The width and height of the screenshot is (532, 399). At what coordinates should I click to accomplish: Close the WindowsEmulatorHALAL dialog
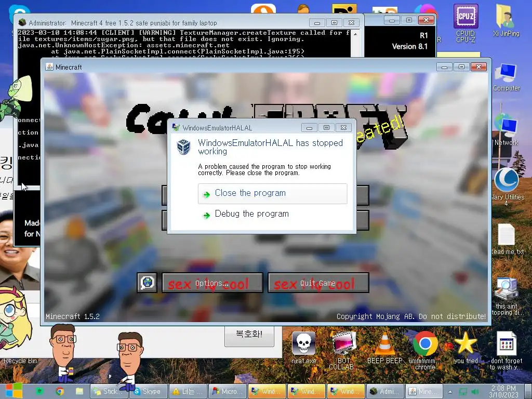344,127
